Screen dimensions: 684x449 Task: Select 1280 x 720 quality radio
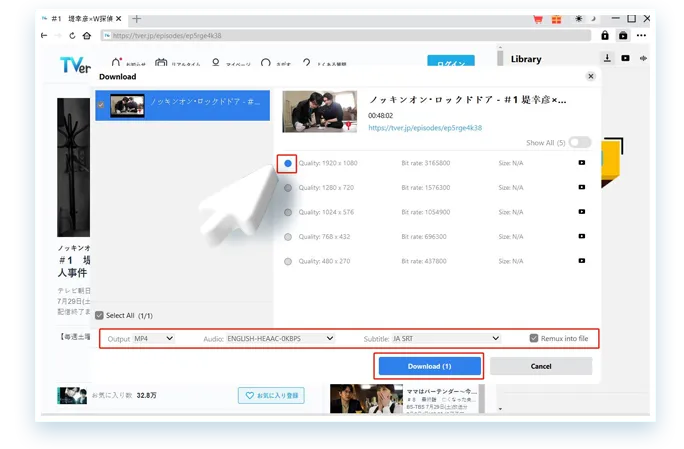pos(288,188)
